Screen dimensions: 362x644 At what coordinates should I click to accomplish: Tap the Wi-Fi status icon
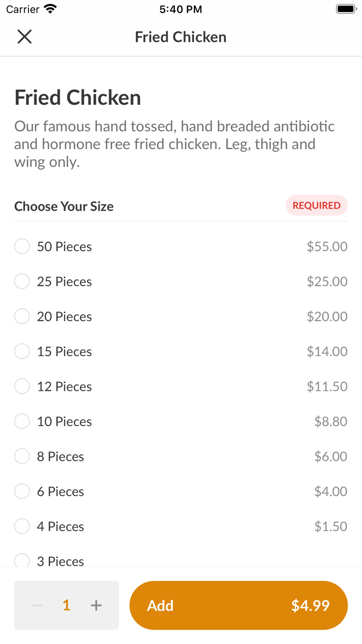pos(50,9)
